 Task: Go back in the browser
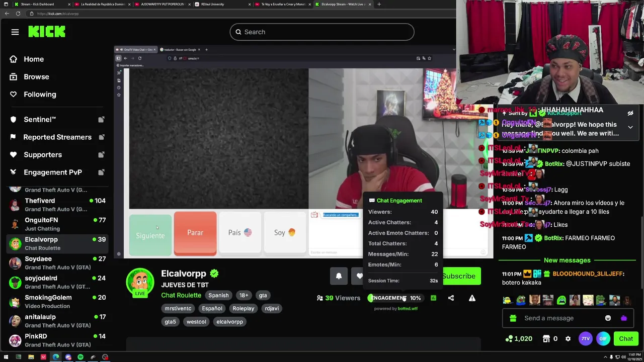pos(7,14)
